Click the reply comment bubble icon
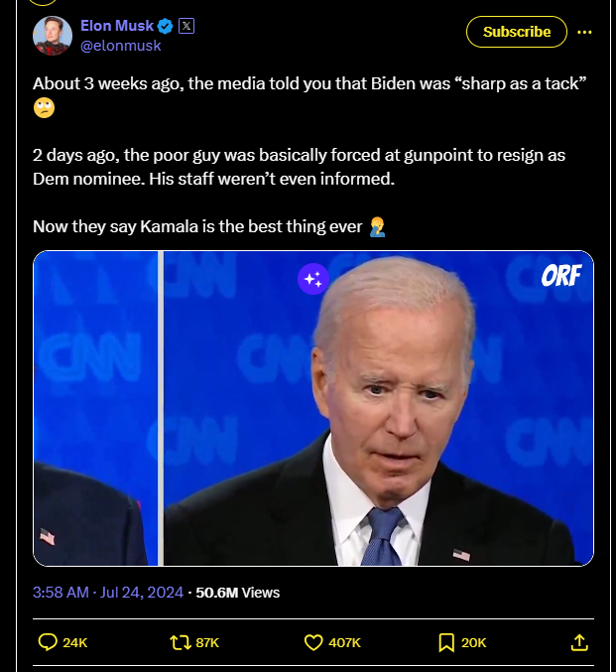 click(x=48, y=642)
